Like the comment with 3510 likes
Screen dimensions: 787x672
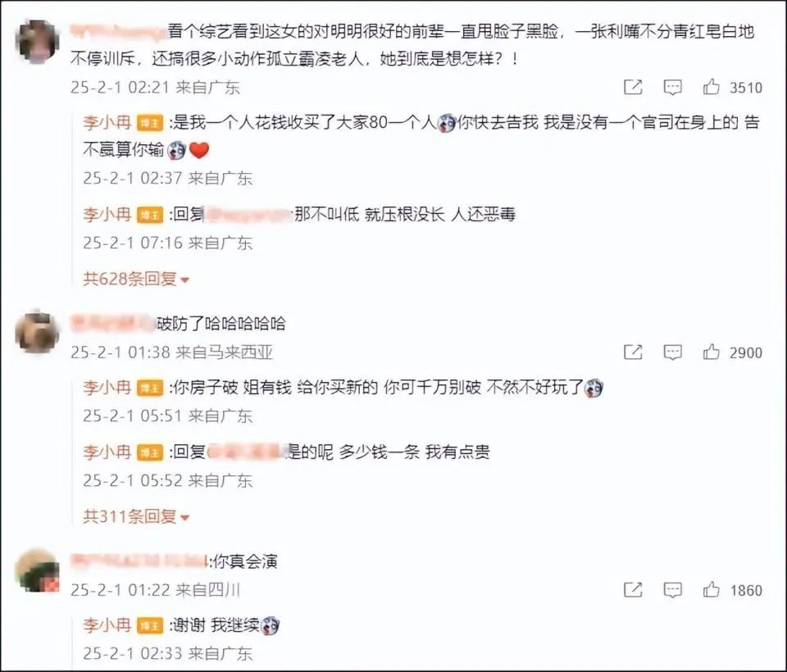coord(712,88)
